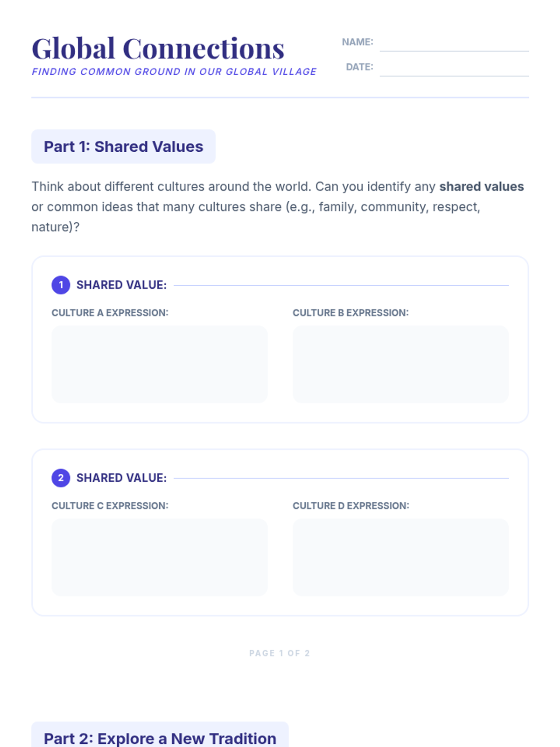Click the NAME: label

click(x=357, y=42)
